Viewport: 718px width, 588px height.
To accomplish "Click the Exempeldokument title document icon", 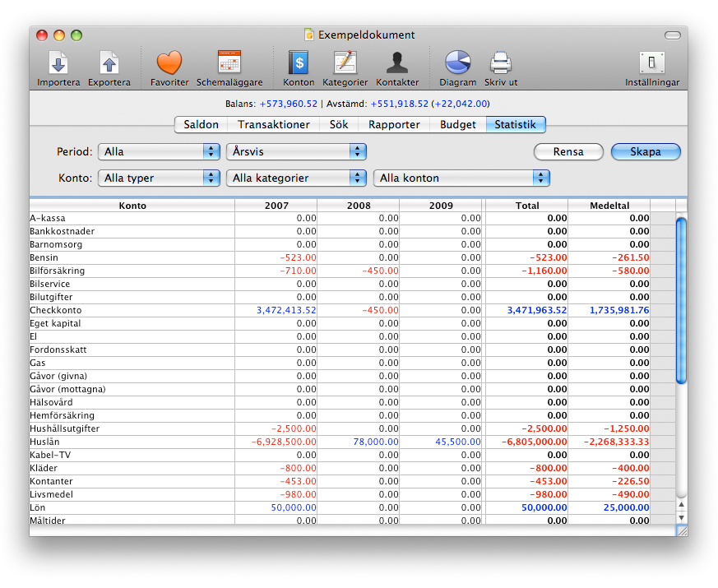I will click(309, 35).
